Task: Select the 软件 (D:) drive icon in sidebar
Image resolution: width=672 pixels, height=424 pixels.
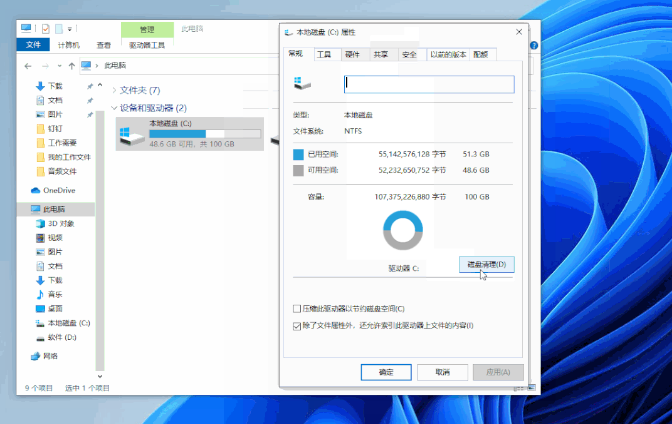Action: 40,338
